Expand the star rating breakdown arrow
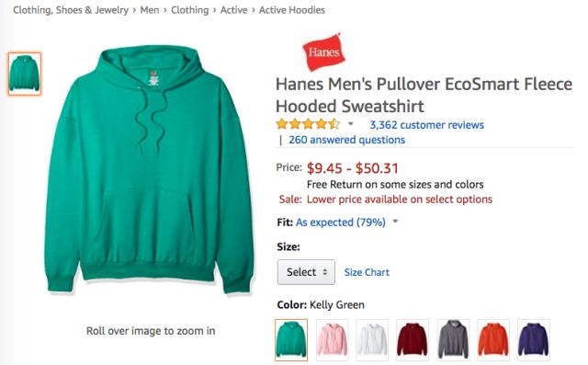Image resolution: width=588 pixels, height=365 pixels. coord(351,124)
